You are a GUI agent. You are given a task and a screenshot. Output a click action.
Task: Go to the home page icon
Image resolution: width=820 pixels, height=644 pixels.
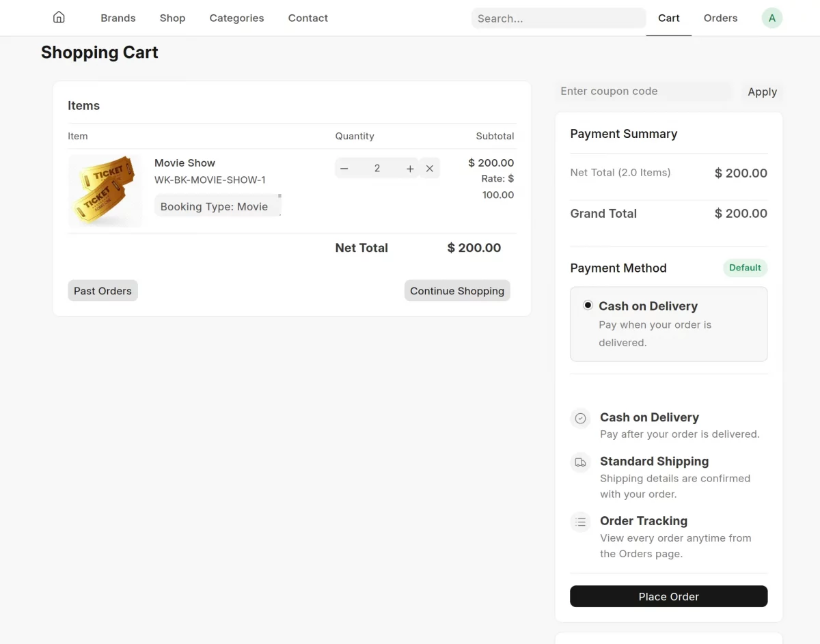coord(59,17)
